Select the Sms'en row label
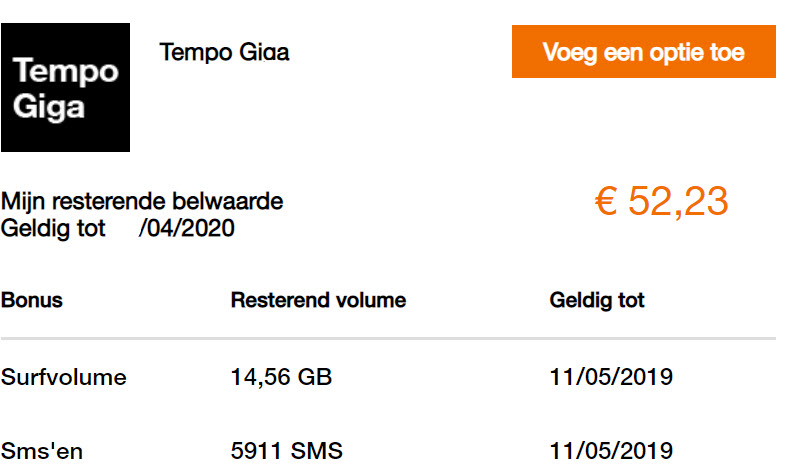This screenshot has width=785, height=472. pos(42,451)
